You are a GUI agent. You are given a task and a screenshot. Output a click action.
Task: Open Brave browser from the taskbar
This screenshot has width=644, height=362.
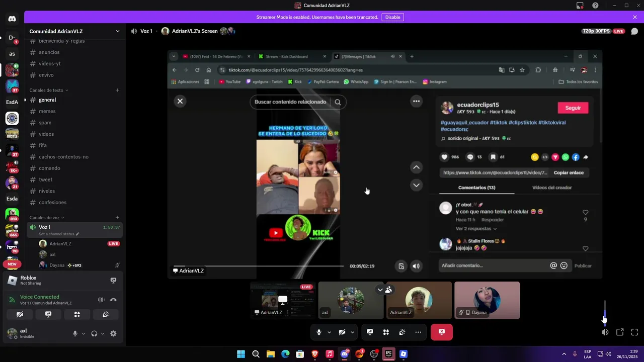pos(315,354)
